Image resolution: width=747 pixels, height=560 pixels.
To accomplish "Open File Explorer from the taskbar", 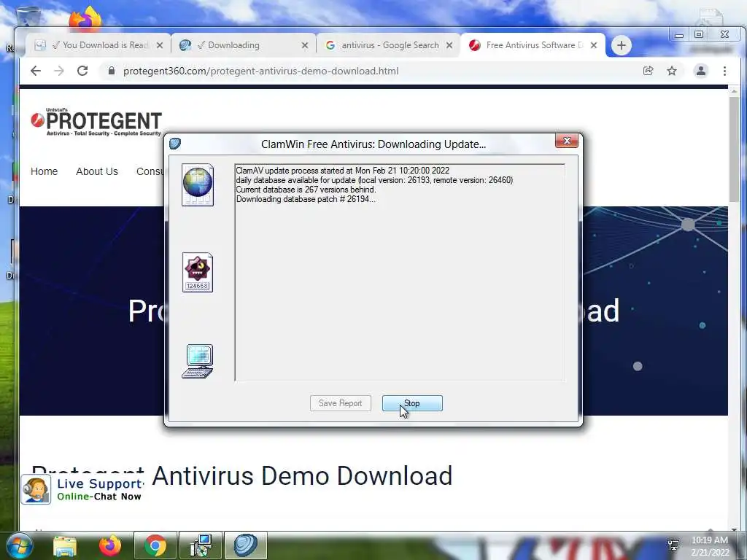I will click(x=65, y=545).
